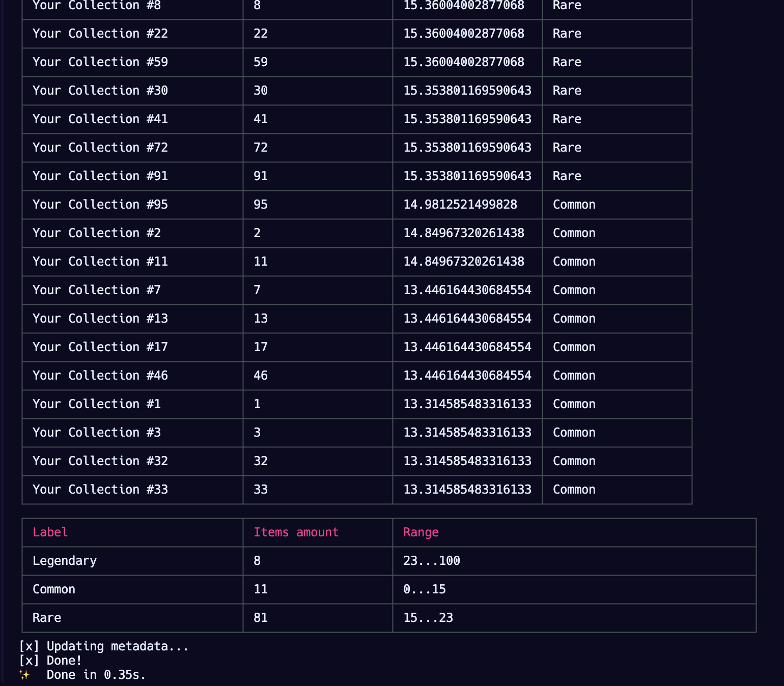784x686 pixels.
Task: Select the text 'Your Collection #72'
Action: coord(100,148)
